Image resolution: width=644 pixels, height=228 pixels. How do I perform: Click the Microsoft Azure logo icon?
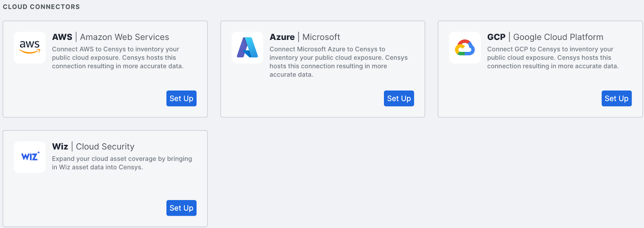click(x=247, y=48)
